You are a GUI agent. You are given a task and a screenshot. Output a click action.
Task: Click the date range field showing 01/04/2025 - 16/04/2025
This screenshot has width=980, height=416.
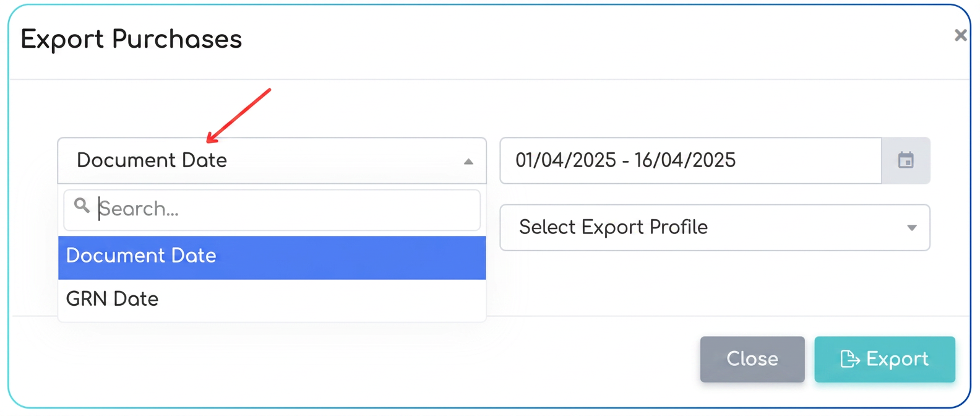click(x=690, y=160)
